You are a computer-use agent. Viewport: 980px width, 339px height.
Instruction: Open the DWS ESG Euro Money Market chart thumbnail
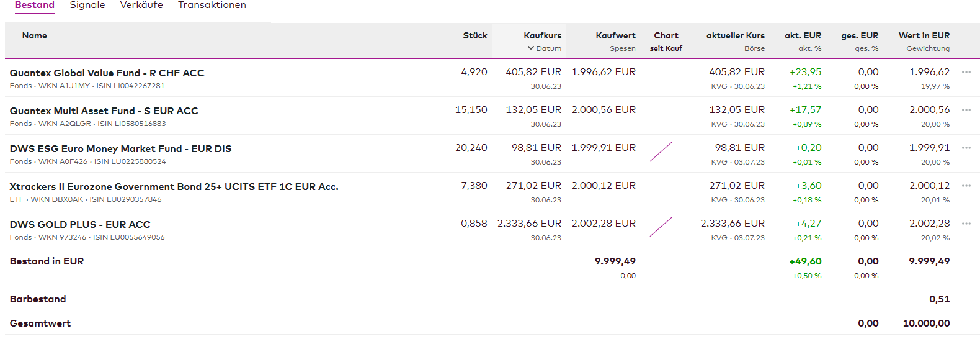click(x=661, y=151)
